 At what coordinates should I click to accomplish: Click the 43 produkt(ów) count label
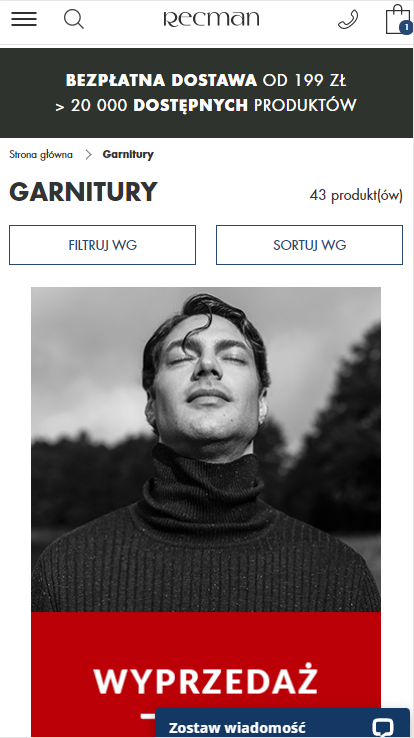(x=356, y=195)
